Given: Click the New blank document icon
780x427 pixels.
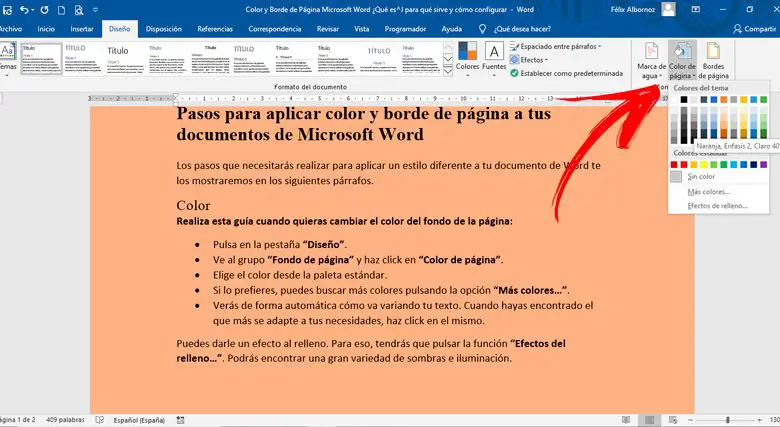Looking at the screenshot, I should (61, 10).
